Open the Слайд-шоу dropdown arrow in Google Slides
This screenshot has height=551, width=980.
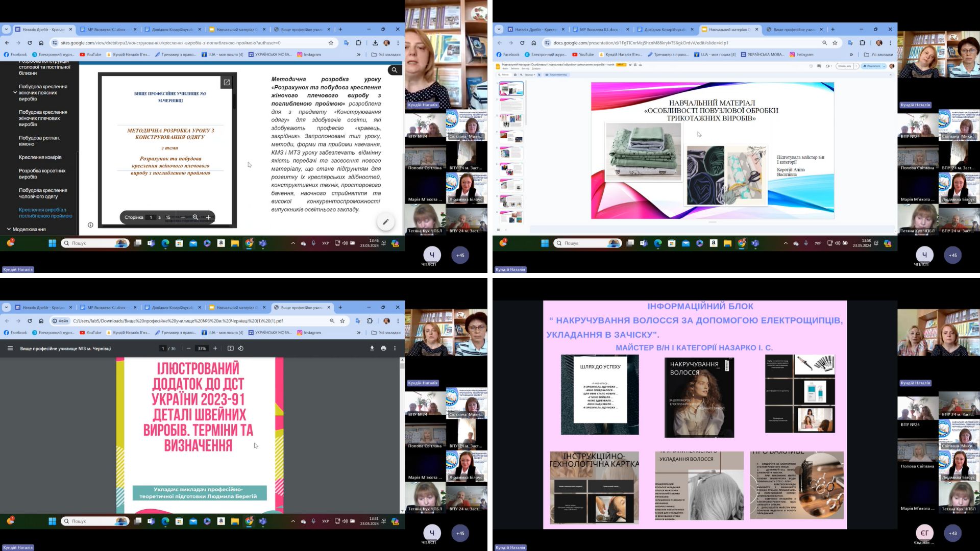(x=856, y=66)
